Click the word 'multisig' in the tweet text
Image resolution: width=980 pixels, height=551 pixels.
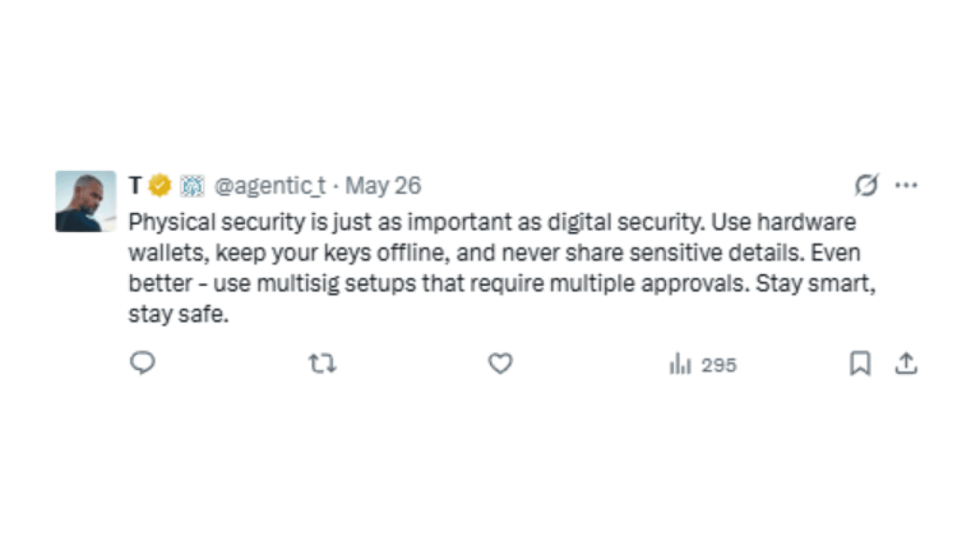[298, 284]
